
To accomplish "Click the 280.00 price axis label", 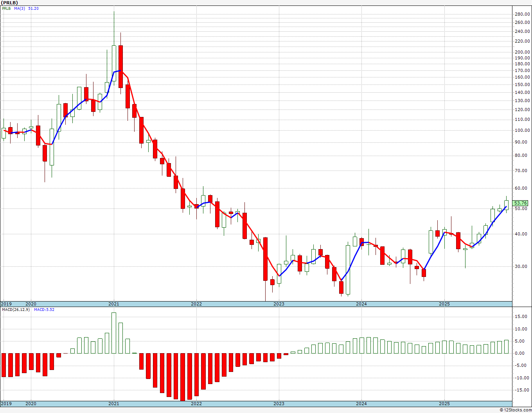I will point(522,14).
